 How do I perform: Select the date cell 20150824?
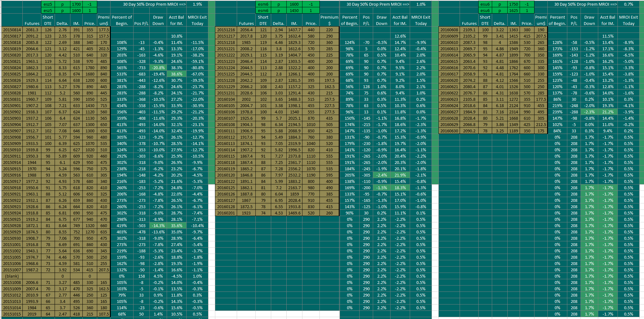pyautogui.click(x=12, y=68)
